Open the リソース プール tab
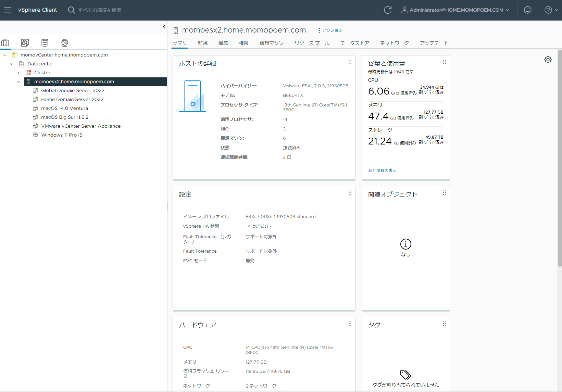562x392 pixels. tap(312, 43)
